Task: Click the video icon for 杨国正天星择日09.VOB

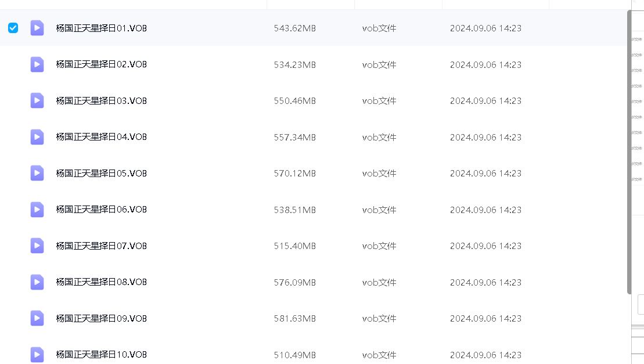Action: (x=37, y=318)
